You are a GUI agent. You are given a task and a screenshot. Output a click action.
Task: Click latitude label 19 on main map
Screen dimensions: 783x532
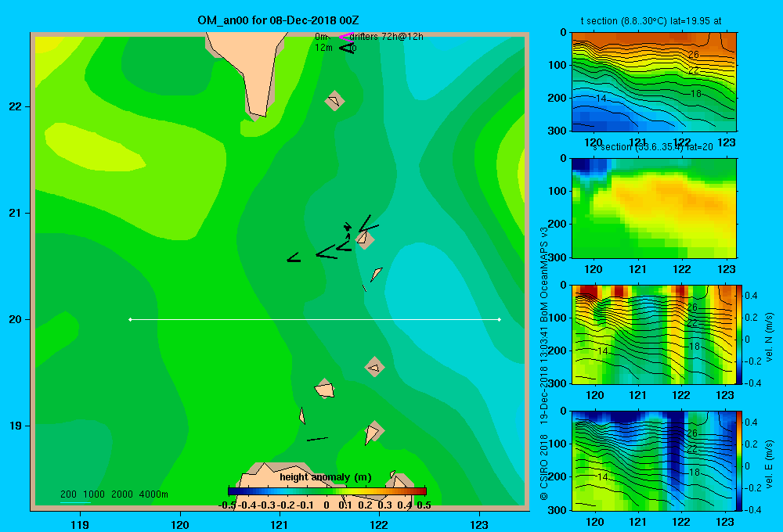16,426
